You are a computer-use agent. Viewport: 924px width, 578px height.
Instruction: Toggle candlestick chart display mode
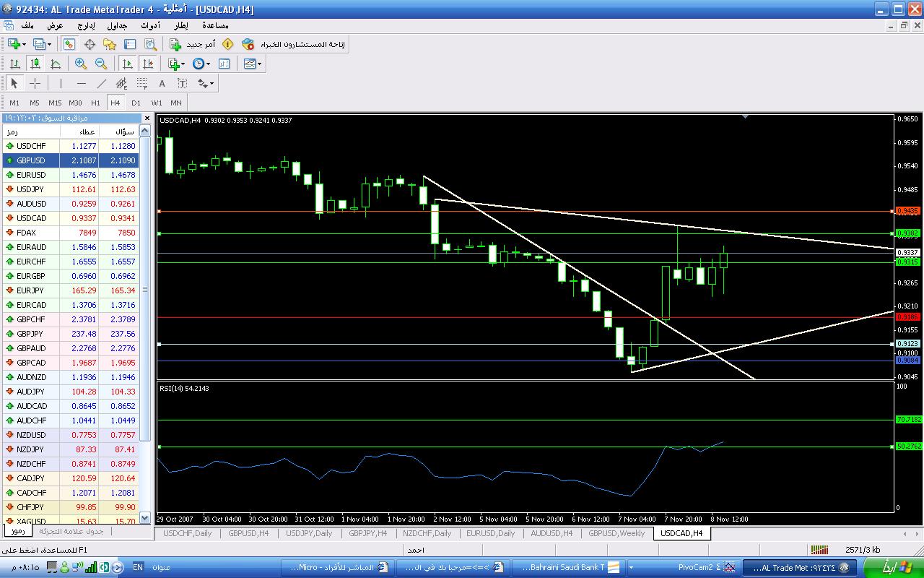[x=35, y=64]
